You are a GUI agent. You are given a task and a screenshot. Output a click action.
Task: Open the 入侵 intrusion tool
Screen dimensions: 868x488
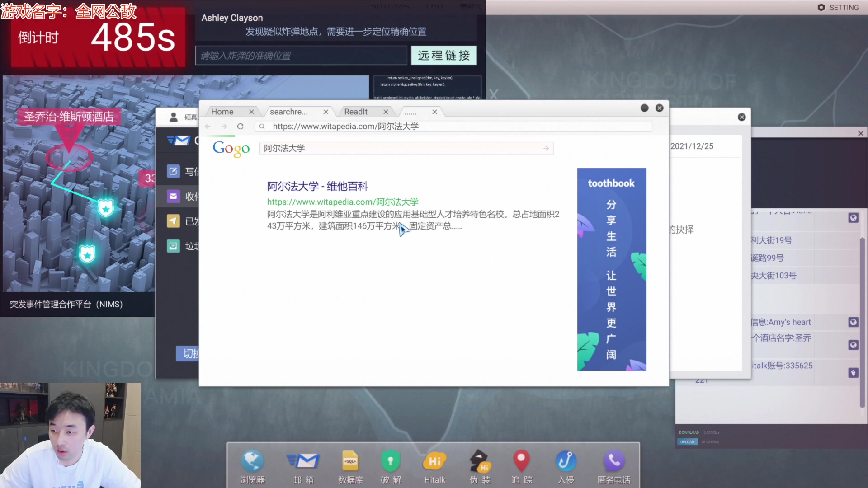[566, 467]
